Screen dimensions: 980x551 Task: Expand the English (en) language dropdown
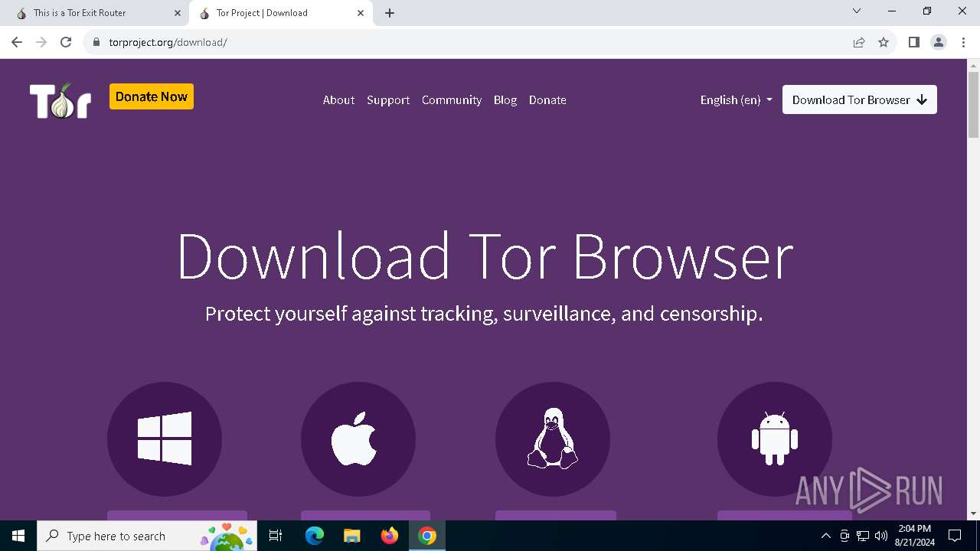[736, 99]
